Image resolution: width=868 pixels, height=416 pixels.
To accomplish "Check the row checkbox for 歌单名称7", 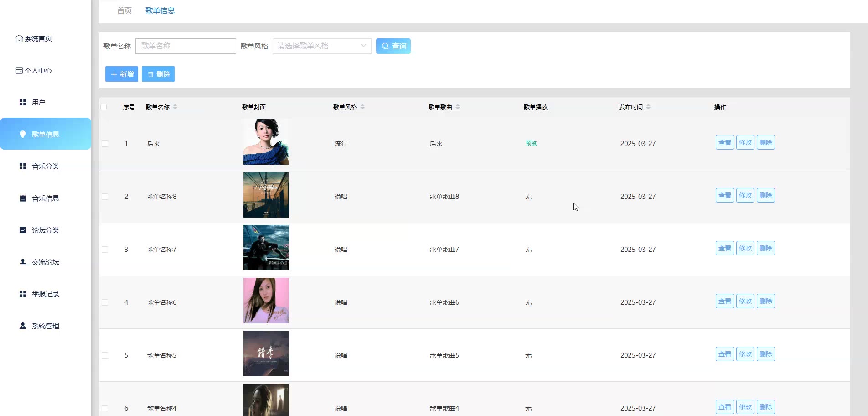I will [x=105, y=250].
